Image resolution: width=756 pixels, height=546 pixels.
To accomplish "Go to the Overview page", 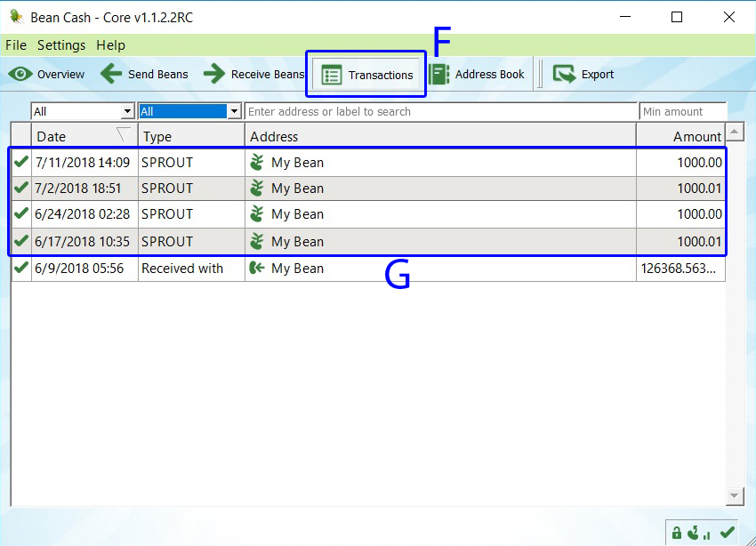I will (x=46, y=74).
